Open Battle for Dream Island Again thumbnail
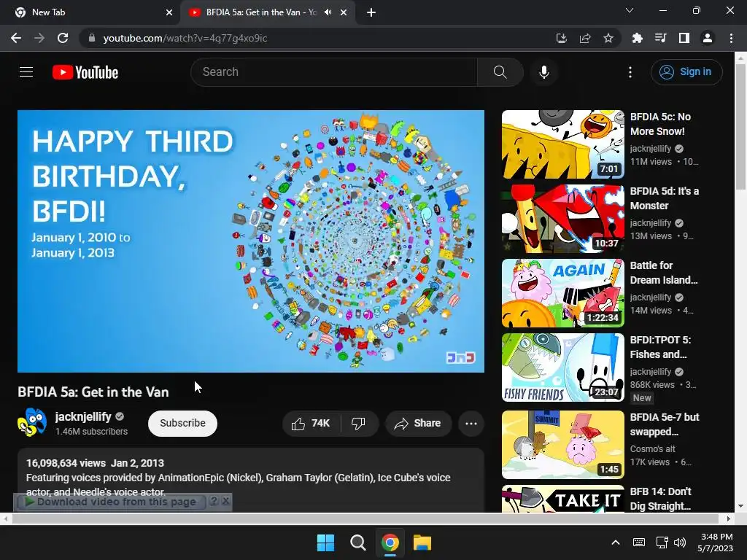The width and height of the screenshot is (747, 560). [562, 293]
